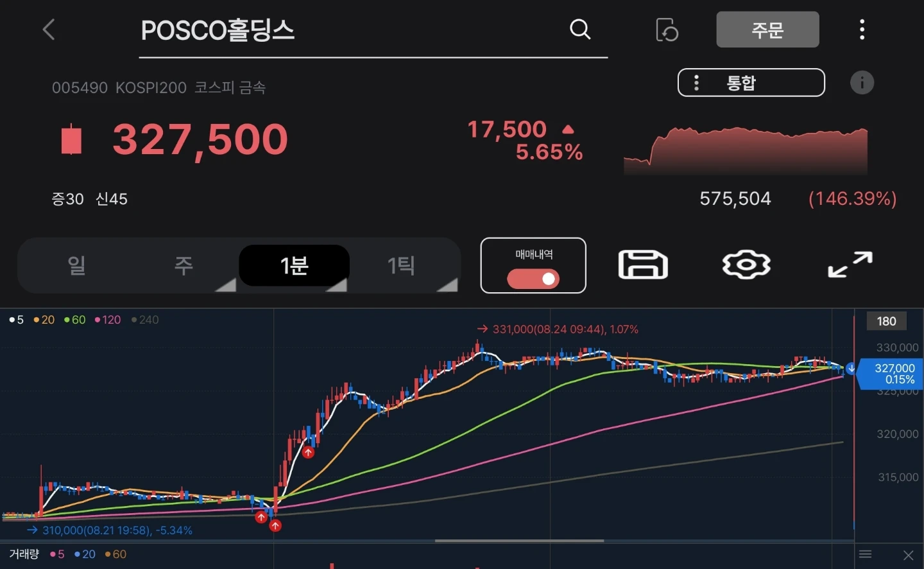This screenshot has width=924, height=569.
Task: Tap the 거래량 volume label
Action: click(24, 554)
